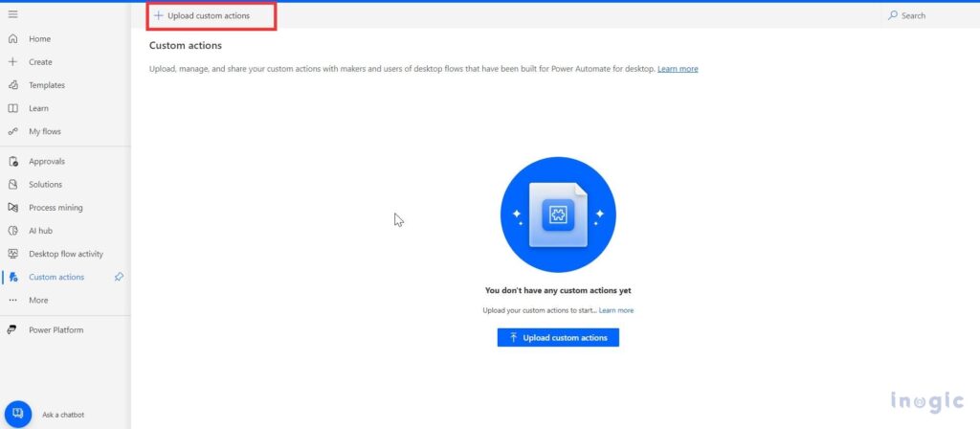
Task: Click the Search field
Action: (x=931, y=15)
